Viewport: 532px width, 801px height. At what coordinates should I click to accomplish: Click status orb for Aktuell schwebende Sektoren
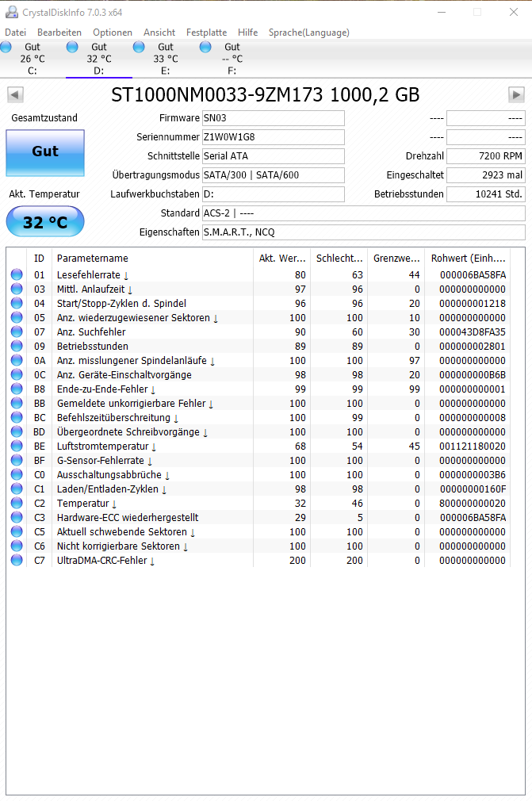(17, 532)
